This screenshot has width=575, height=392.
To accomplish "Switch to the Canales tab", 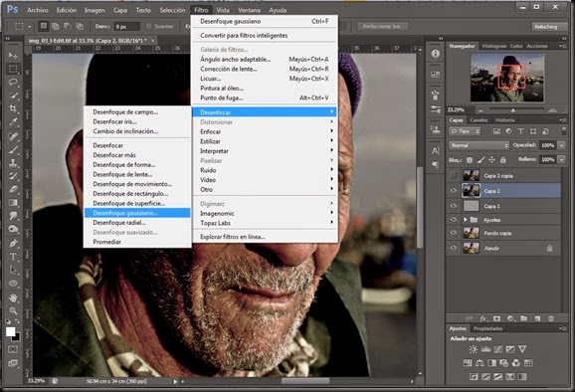I will tap(479, 120).
